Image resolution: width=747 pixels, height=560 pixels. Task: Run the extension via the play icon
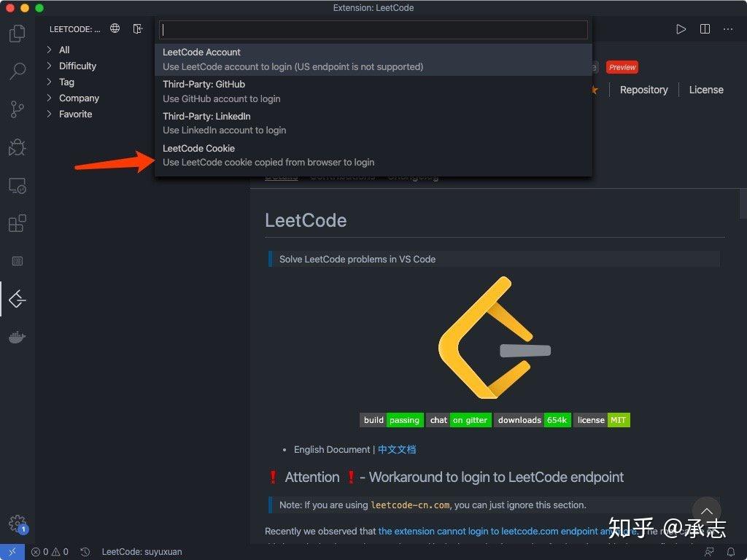point(681,28)
